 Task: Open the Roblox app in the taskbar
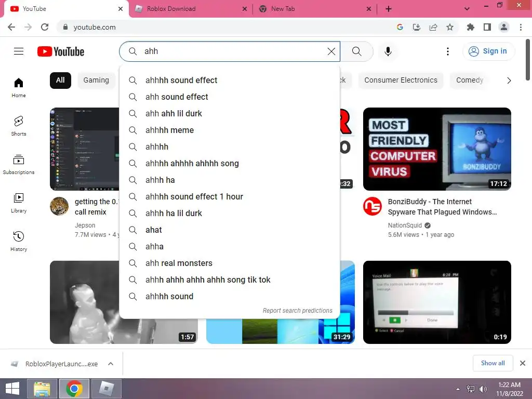click(106, 389)
